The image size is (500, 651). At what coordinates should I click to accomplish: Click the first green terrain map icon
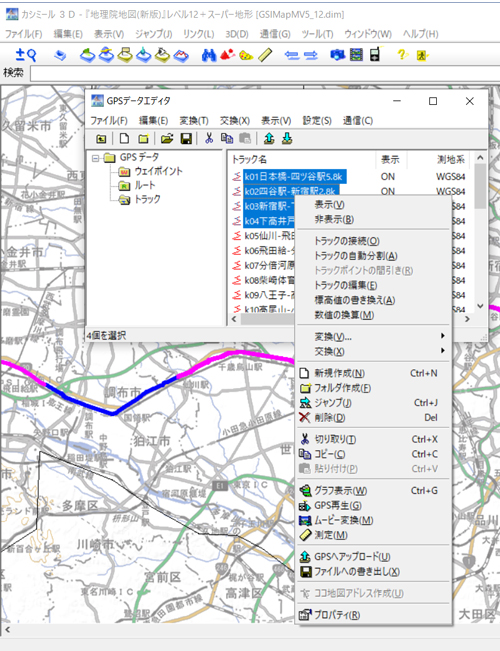tap(87, 55)
